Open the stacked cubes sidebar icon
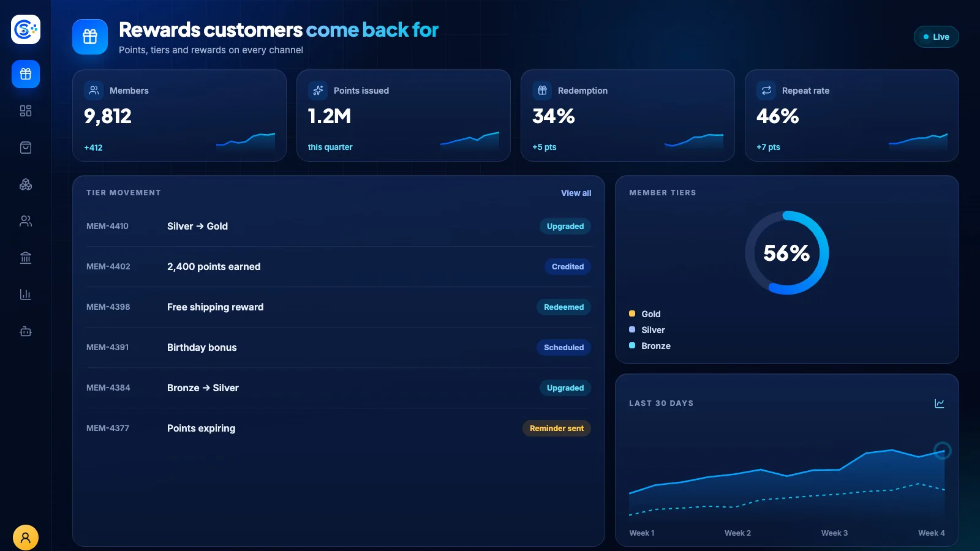Viewport: 980px width, 551px height. 26,184
